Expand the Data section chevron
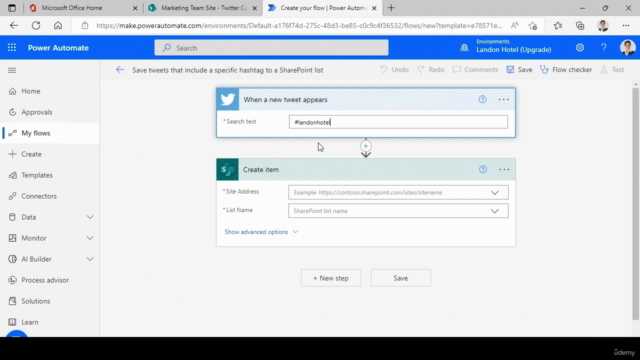The width and height of the screenshot is (640, 360). [90, 217]
